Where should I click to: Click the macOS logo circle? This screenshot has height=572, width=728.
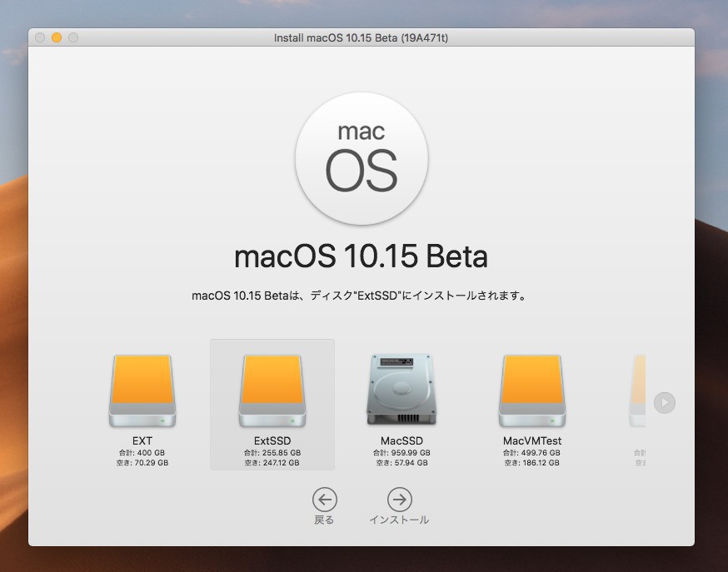click(361, 158)
